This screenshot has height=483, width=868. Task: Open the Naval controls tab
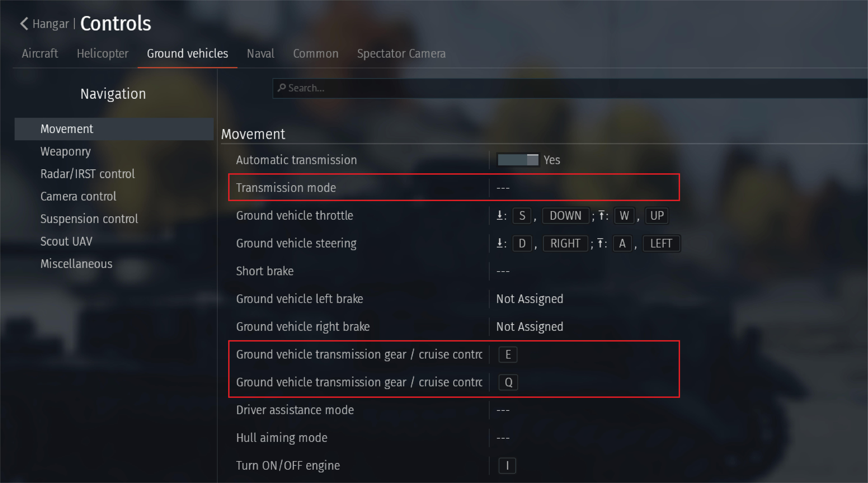tap(260, 53)
